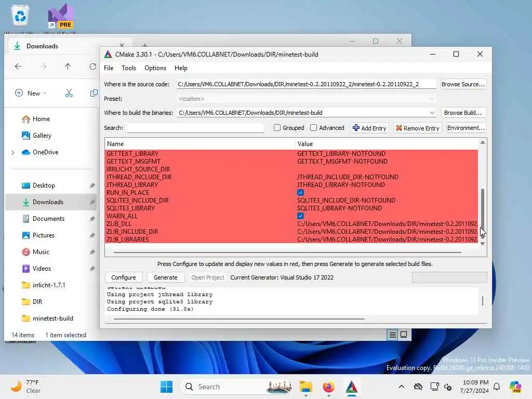Click the scroll up arrow of cache list
The height and width of the screenshot is (399, 532).
click(483, 142)
